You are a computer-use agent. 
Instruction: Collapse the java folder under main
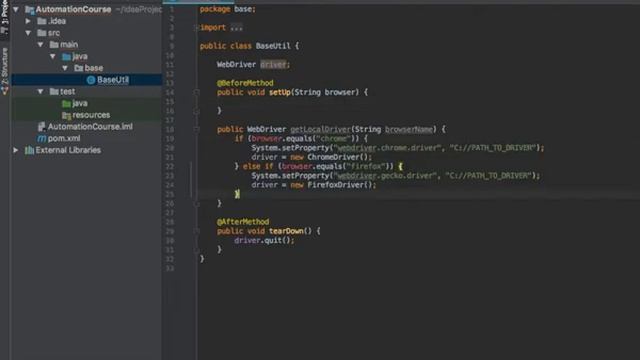click(53, 56)
